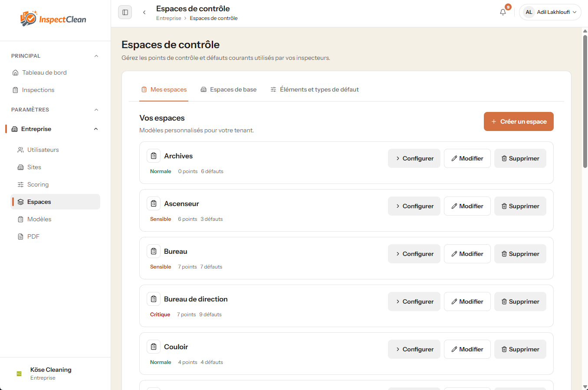This screenshot has width=588, height=390.
Task: Click the Créer un espace button
Action: pos(519,121)
